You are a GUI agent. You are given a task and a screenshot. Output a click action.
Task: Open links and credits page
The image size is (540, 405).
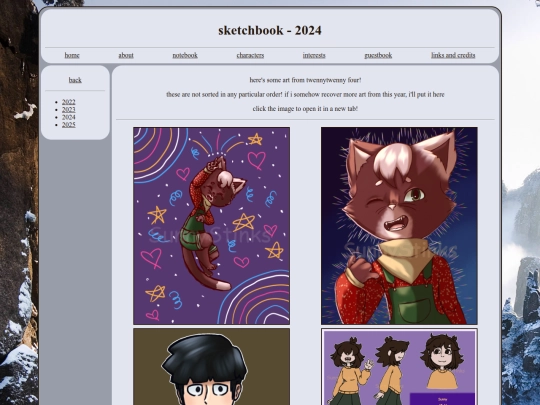[x=453, y=55]
